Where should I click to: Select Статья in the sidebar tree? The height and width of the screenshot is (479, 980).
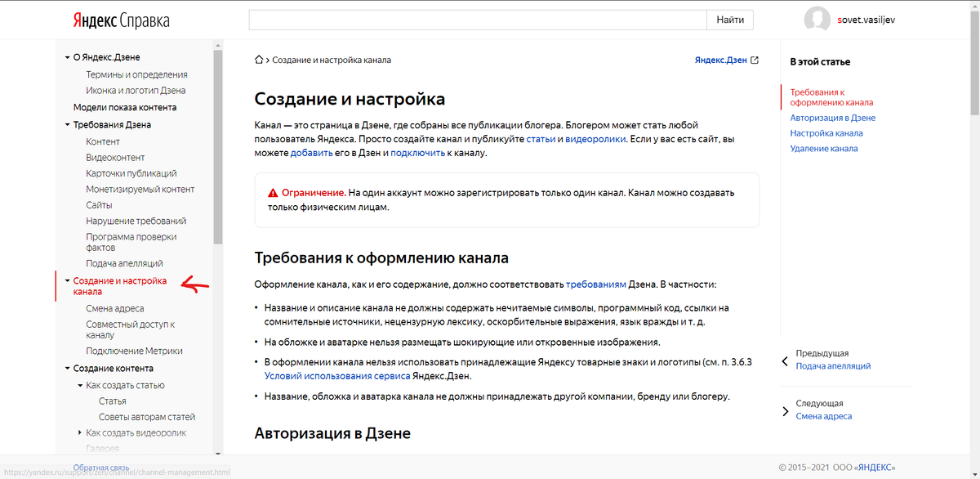(113, 401)
